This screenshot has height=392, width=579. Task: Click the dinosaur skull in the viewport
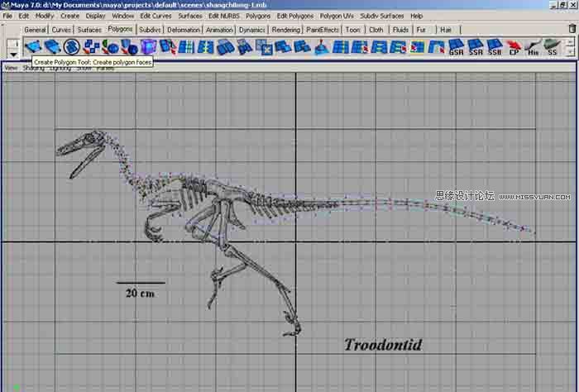(x=83, y=146)
